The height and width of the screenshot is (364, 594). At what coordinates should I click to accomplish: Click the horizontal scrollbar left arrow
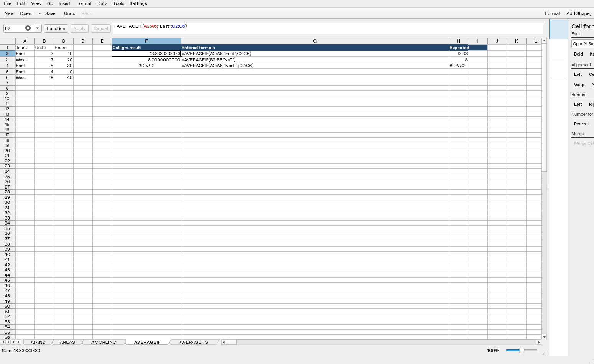tap(224, 342)
